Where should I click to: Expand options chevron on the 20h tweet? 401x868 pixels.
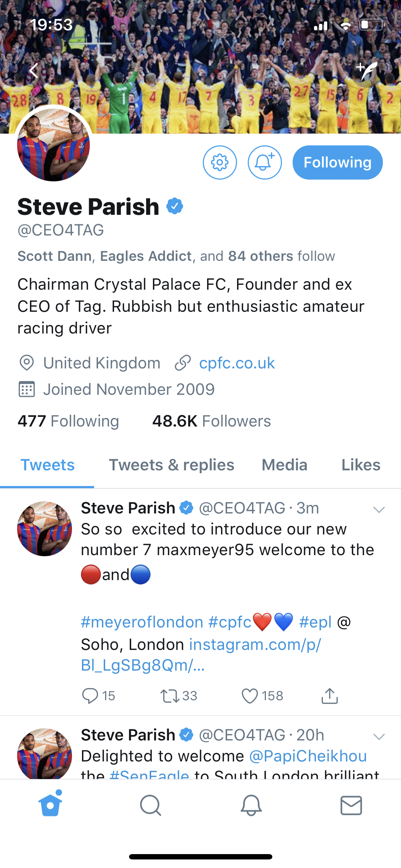point(379,737)
